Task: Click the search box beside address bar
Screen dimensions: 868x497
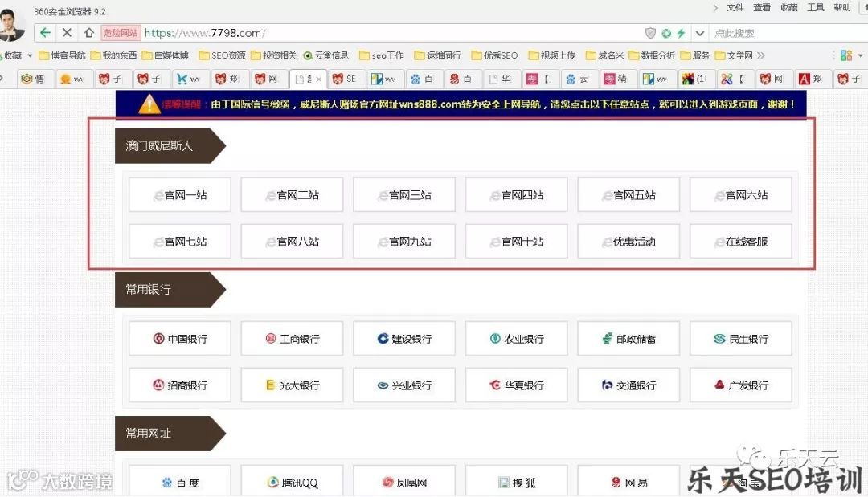Action: [x=789, y=33]
